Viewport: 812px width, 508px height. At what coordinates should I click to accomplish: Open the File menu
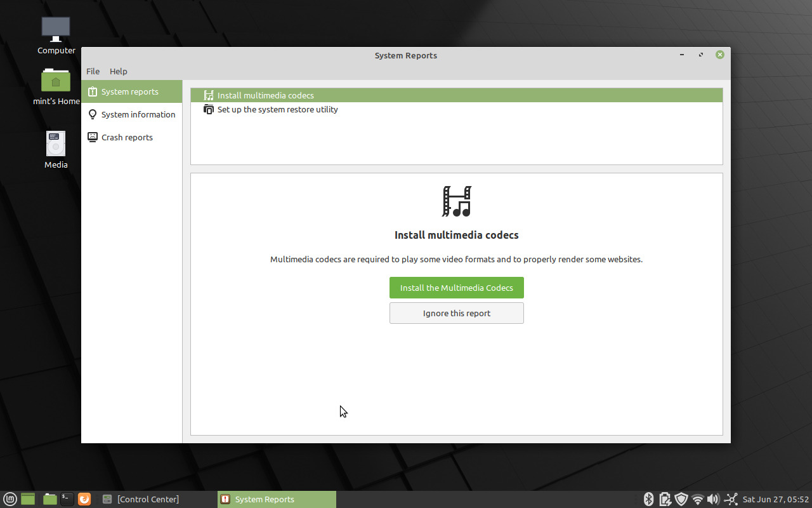[93, 71]
